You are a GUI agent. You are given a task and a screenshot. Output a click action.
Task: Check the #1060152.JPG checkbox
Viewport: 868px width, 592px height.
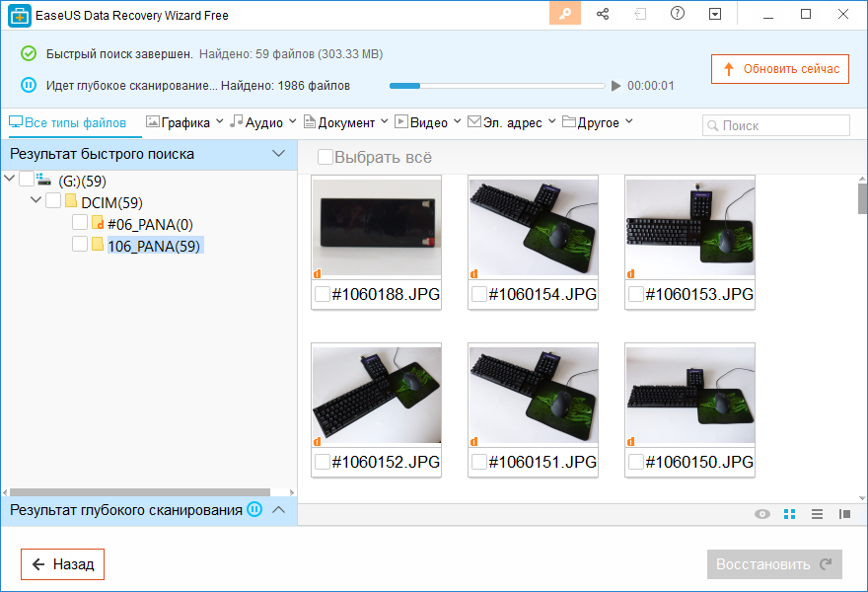(323, 462)
